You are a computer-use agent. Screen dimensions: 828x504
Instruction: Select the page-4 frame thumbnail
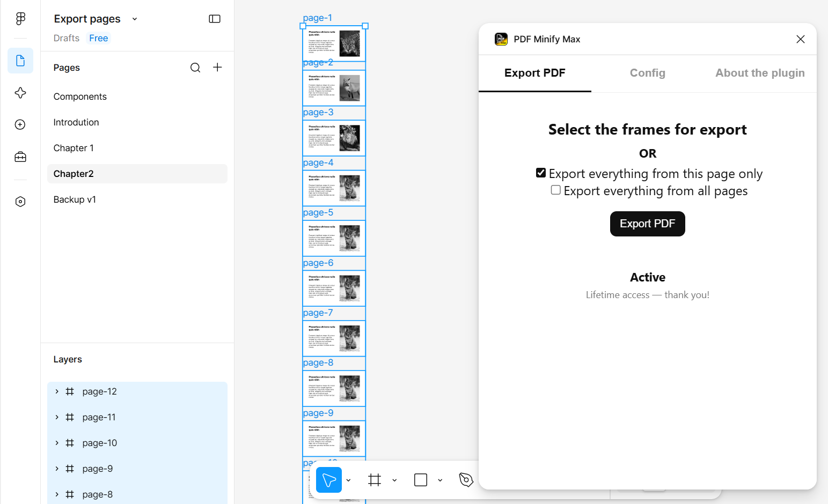334,188
